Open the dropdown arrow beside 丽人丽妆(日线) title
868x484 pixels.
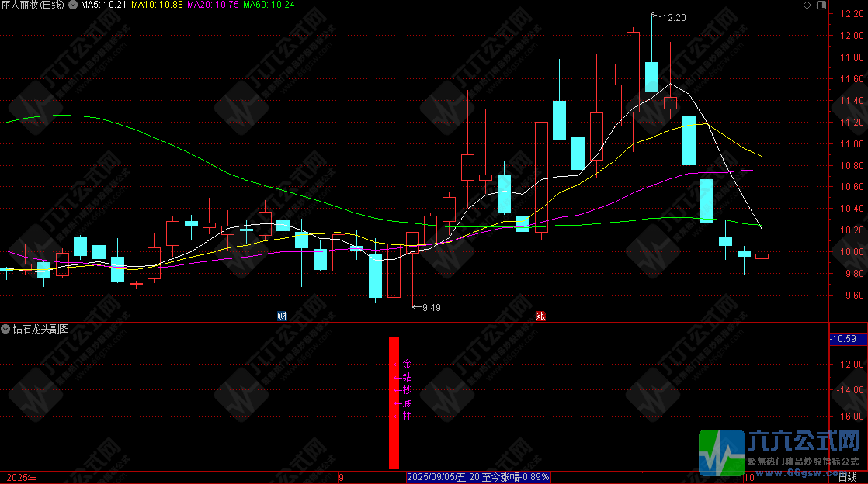coord(72,5)
